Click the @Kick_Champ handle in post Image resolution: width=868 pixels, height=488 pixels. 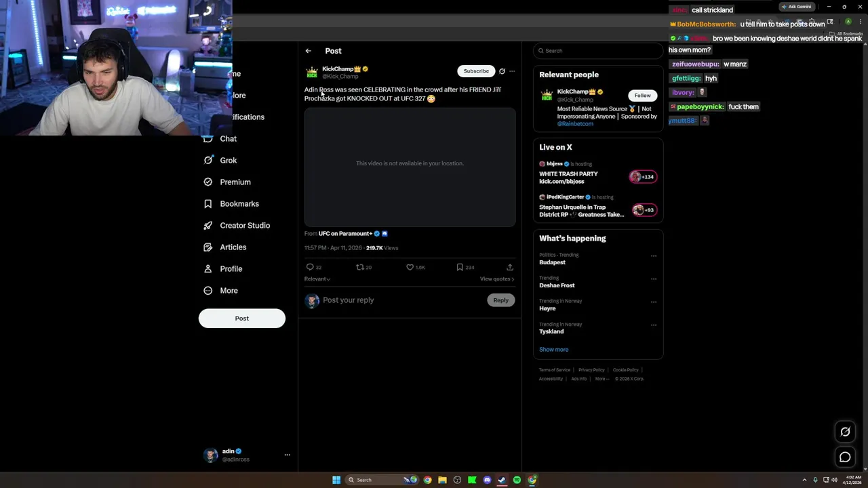coord(340,77)
